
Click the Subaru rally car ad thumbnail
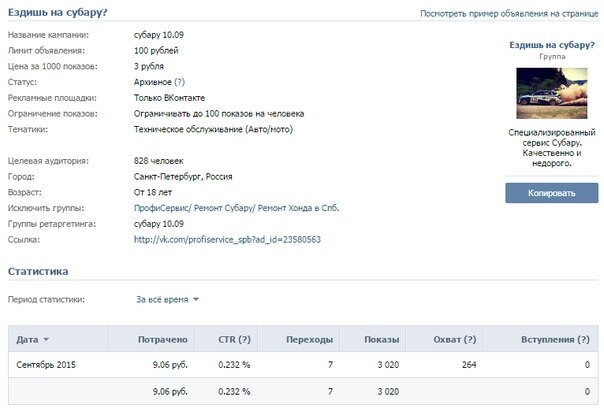coord(552,93)
